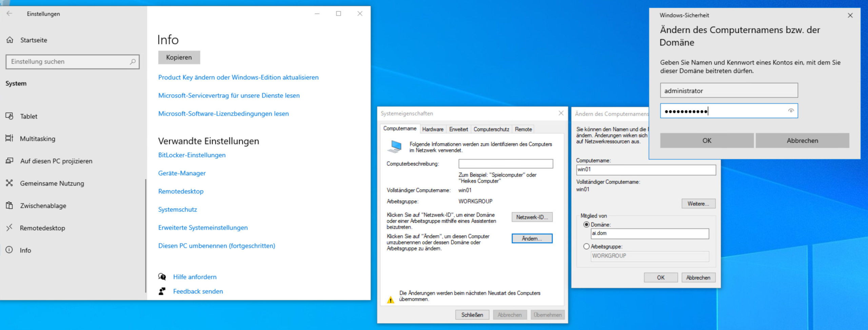Click Abbrechen in Ändern des Computernamens dialog
Viewport: 868px width, 330px height.
(x=698, y=277)
